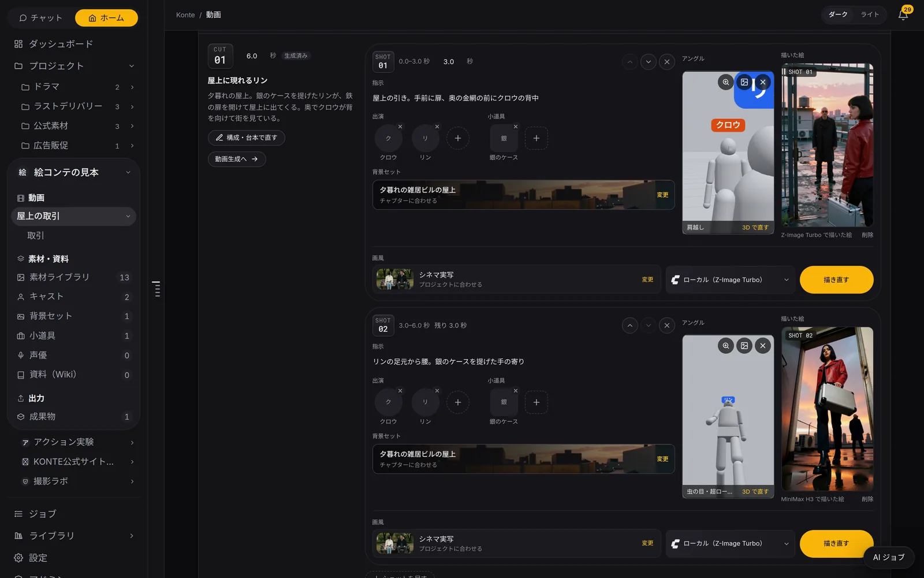The height and width of the screenshot is (578, 924).
Task: Close the SHOT 01 angle preview with X
Action: pos(763,82)
